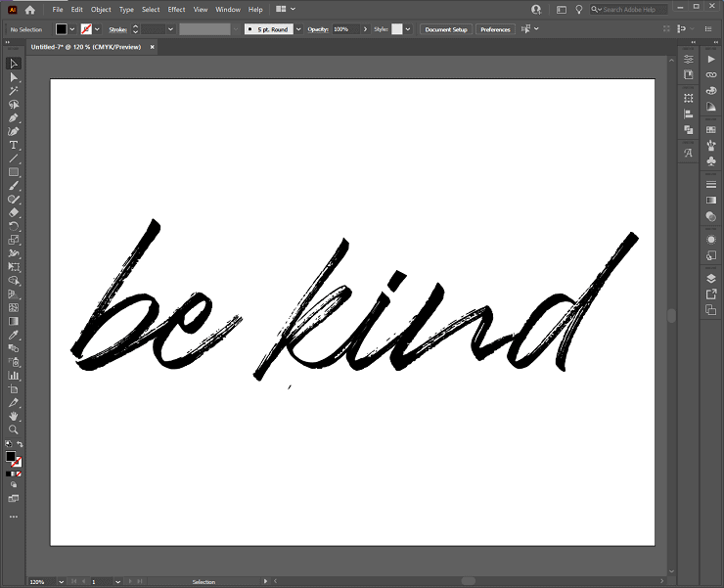Click the Fill box in the toolbox
The image size is (724, 588).
10,456
